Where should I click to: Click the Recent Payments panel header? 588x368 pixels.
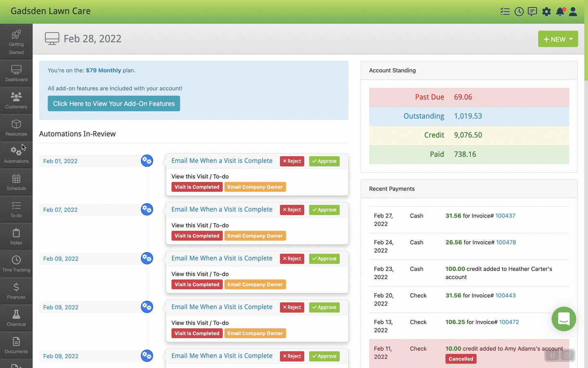469,189
